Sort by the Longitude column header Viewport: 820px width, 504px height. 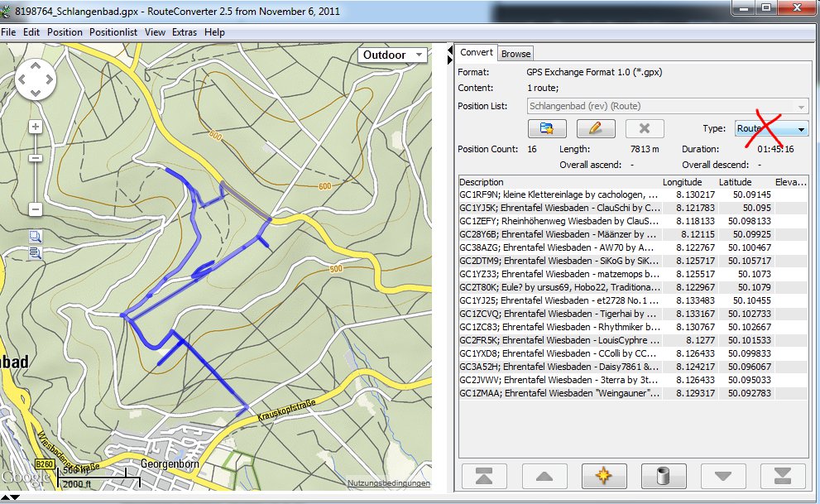[x=690, y=182]
